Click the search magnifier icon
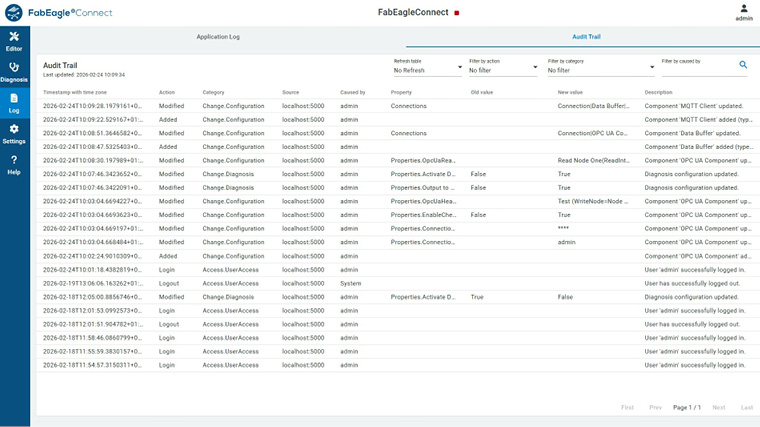Screen dimensions: 760x427 (743, 65)
